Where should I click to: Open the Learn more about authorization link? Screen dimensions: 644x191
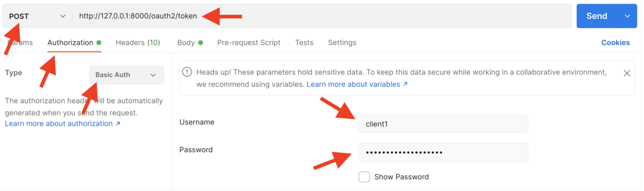click(63, 123)
